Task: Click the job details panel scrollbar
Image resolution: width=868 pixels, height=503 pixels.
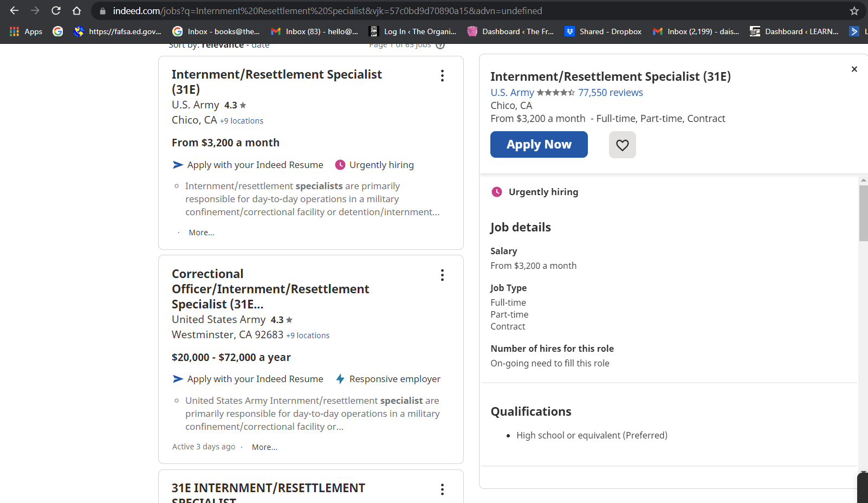Action: click(863, 213)
